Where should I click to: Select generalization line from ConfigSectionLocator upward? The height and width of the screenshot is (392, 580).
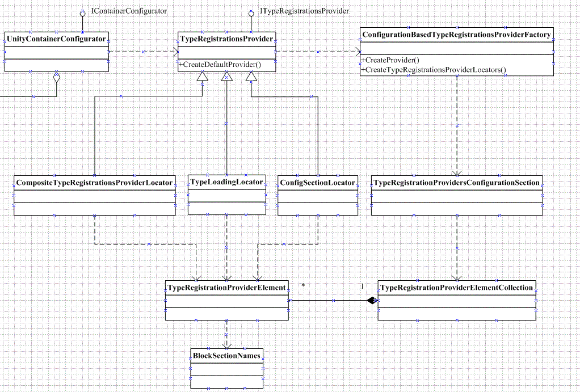(x=312, y=96)
